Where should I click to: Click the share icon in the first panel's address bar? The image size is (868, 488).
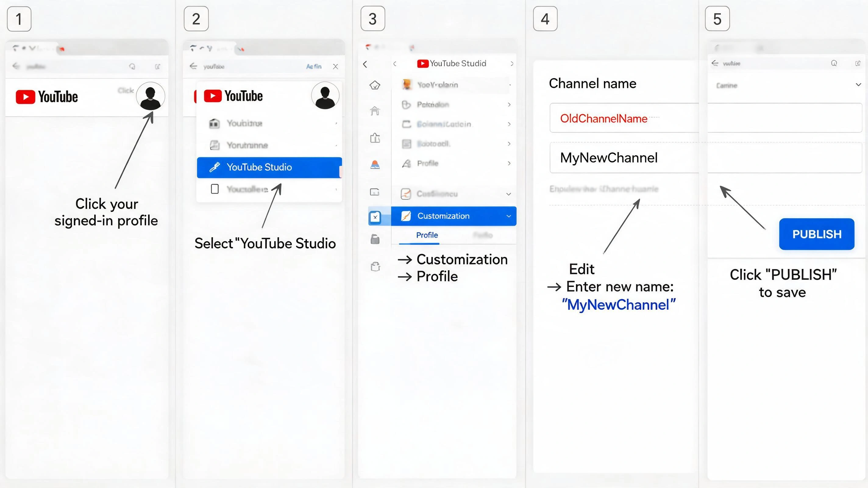click(157, 66)
